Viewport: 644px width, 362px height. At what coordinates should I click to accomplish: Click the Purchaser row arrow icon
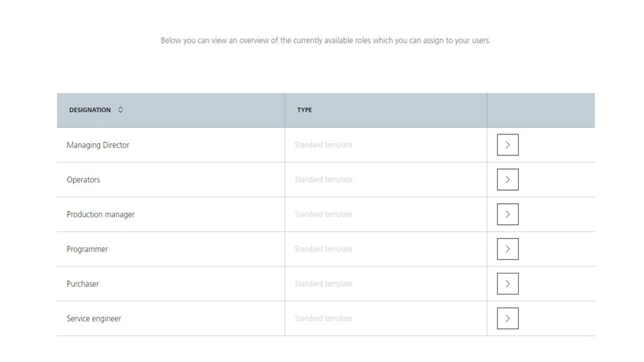(508, 284)
